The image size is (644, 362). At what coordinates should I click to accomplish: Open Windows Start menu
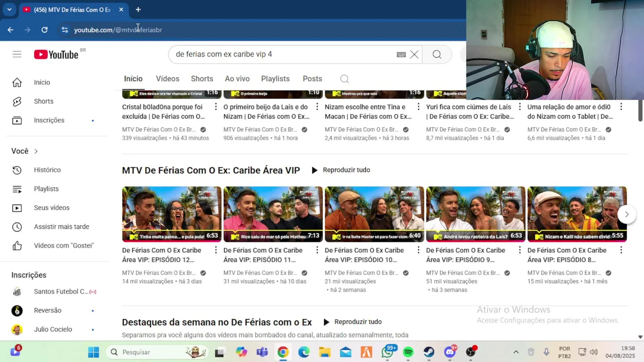[x=94, y=352]
